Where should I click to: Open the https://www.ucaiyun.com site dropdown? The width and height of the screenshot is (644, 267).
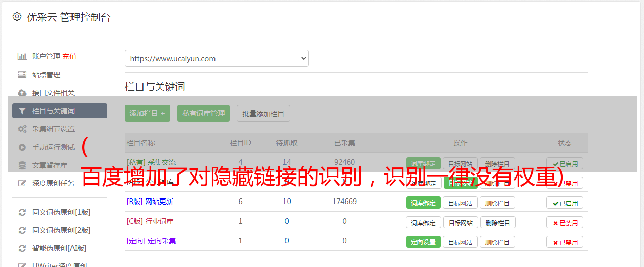click(217, 58)
